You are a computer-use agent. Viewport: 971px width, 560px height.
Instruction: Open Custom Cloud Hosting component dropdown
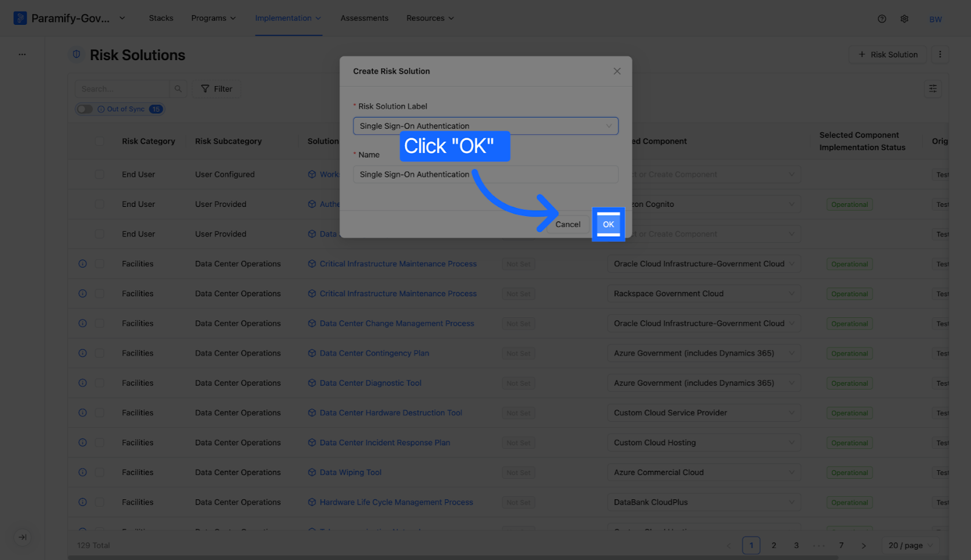tap(704, 442)
